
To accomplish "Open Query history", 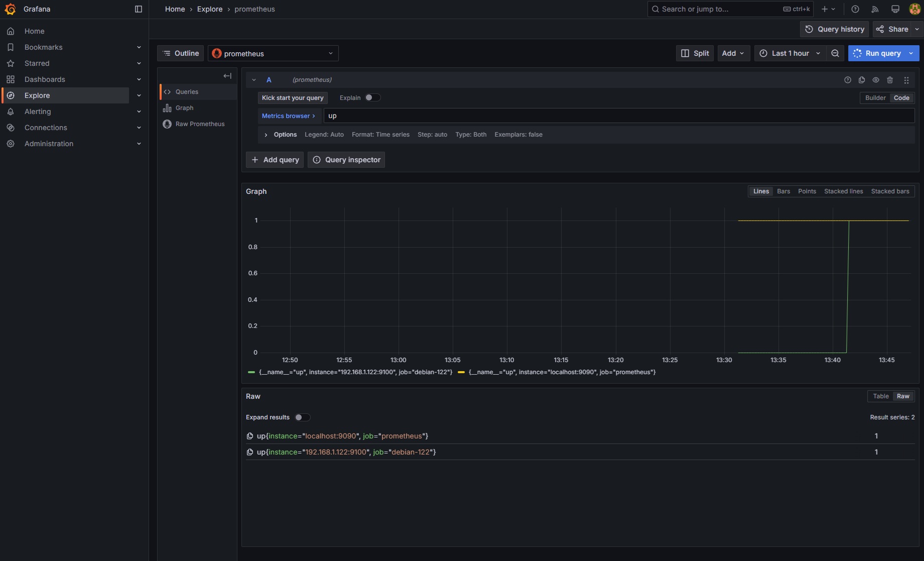I will click(x=835, y=29).
